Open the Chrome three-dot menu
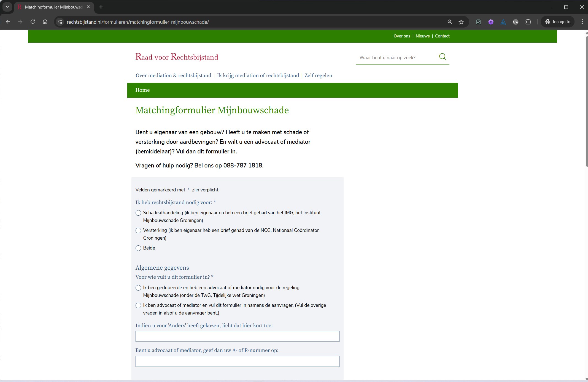Screen dimensions: 588x382 point(582,22)
